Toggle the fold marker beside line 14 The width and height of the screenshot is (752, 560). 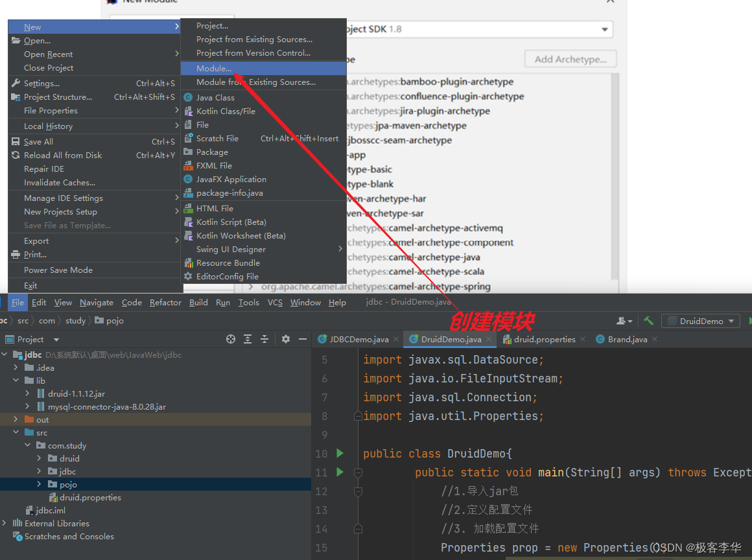pyautogui.click(x=358, y=529)
